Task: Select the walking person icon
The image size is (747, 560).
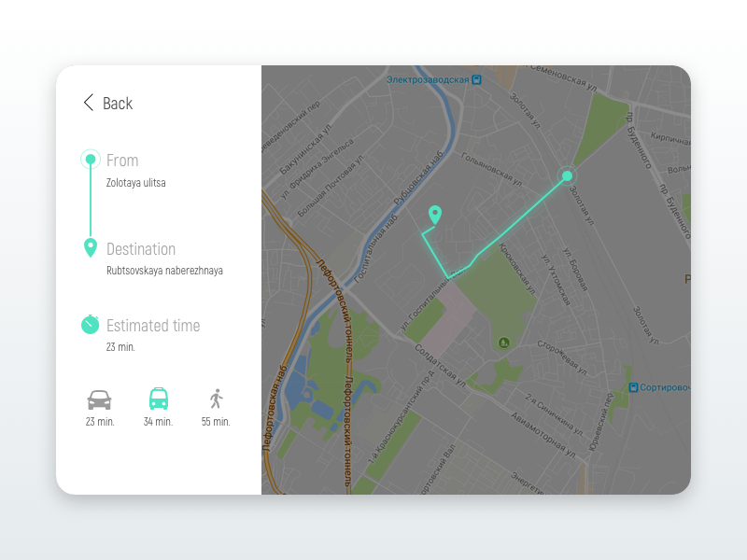Action: click(214, 399)
